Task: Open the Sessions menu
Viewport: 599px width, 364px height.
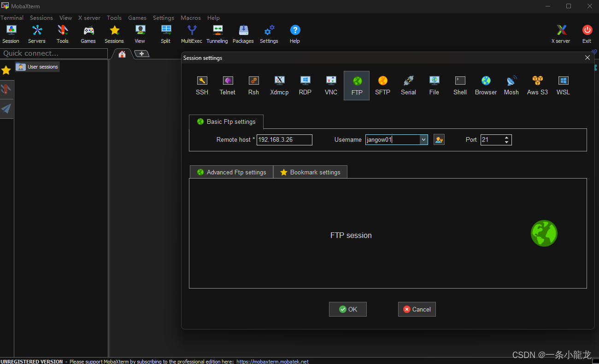Action: pyautogui.click(x=41, y=17)
